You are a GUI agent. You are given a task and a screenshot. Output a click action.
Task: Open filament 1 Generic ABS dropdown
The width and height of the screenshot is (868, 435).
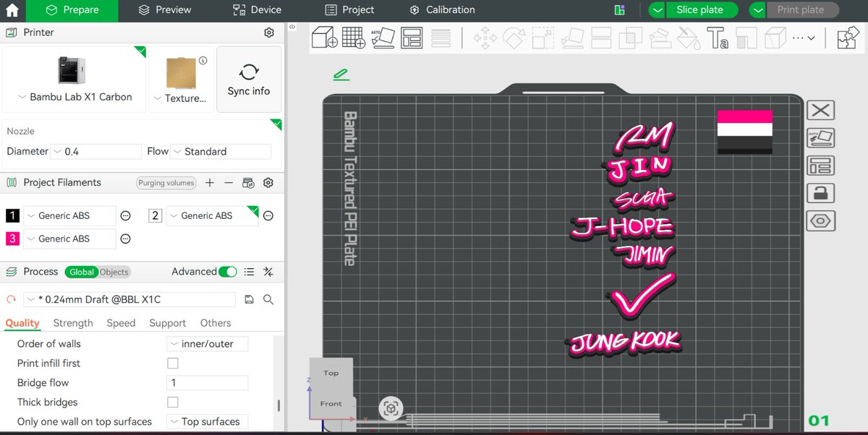click(x=69, y=215)
